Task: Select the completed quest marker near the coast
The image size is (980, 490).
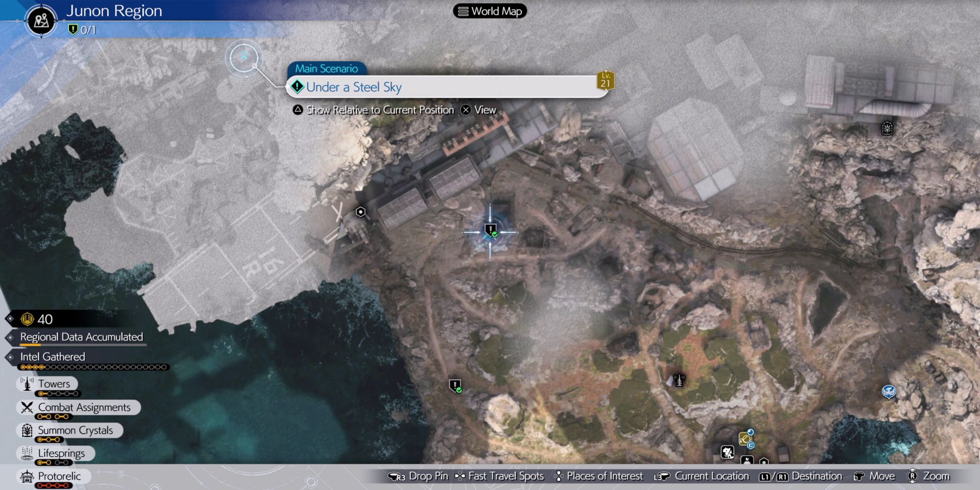Action: pyautogui.click(x=455, y=386)
